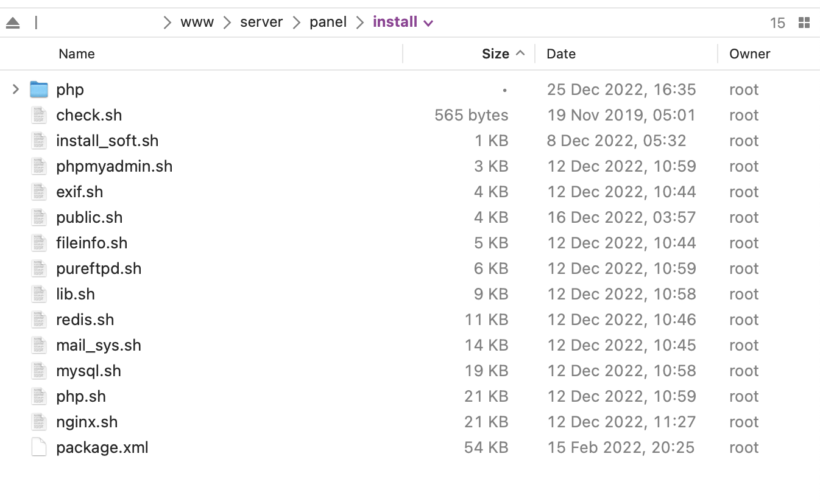Click the package.xml blank document icon

pos(39,447)
